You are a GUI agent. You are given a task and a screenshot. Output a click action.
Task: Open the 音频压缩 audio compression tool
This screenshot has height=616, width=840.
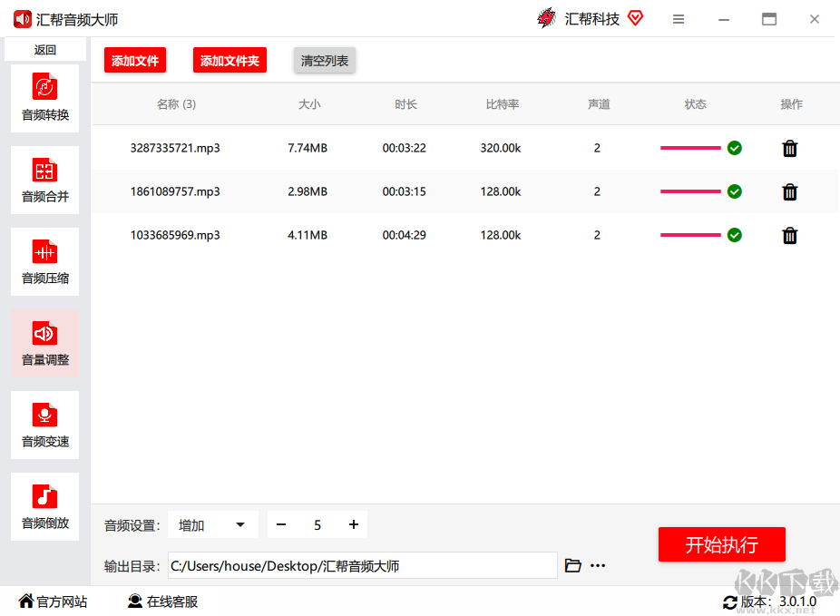[x=44, y=261]
